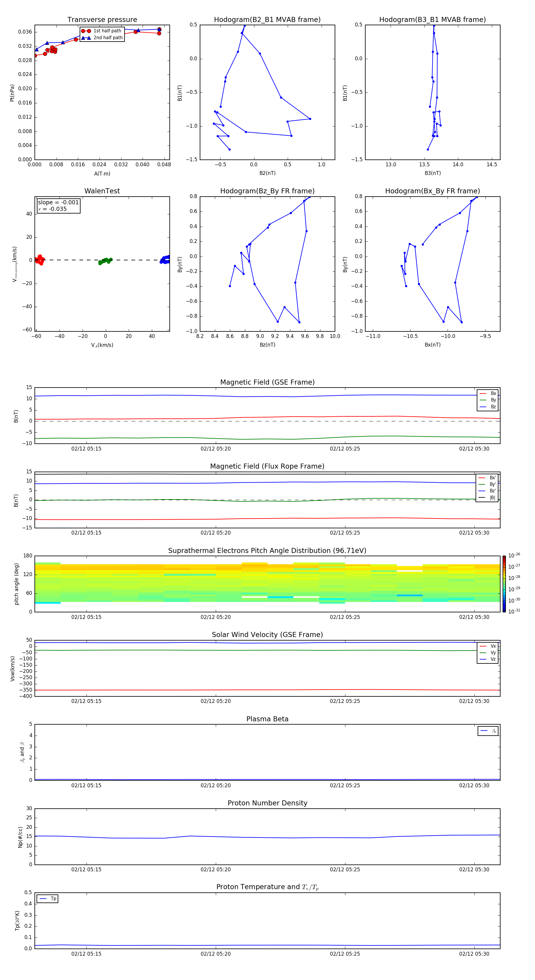Click the red Vx line in Solar Wind Velocity panel

[267, 690]
